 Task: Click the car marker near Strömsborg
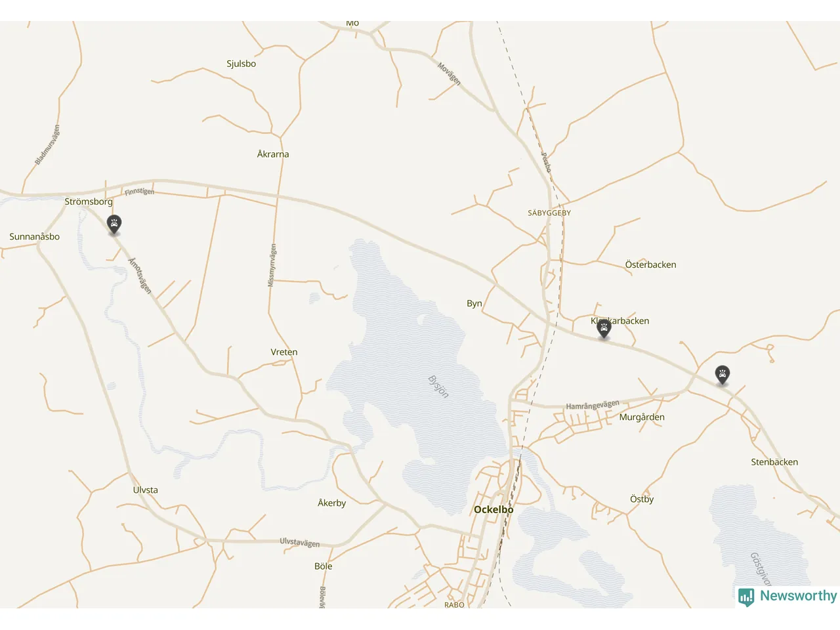[x=114, y=224]
